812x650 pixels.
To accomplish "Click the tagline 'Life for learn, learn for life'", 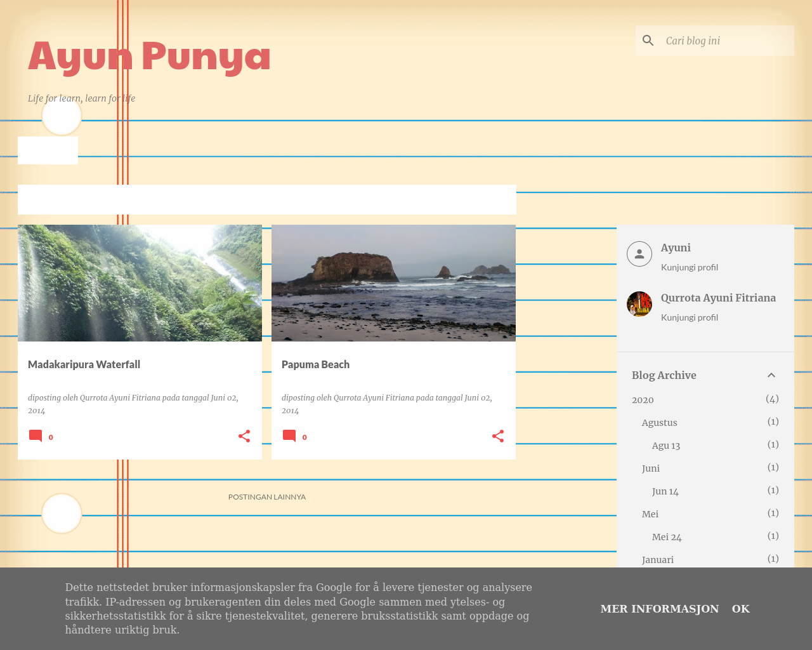I will pos(81,98).
